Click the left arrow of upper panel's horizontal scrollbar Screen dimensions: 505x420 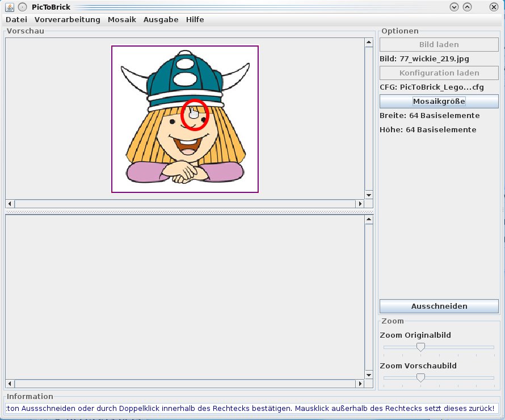pyautogui.click(x=10, y=204)
